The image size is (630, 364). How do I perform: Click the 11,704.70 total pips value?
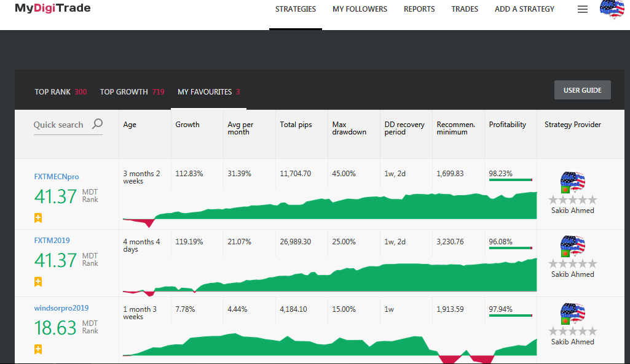coord(295,173)
